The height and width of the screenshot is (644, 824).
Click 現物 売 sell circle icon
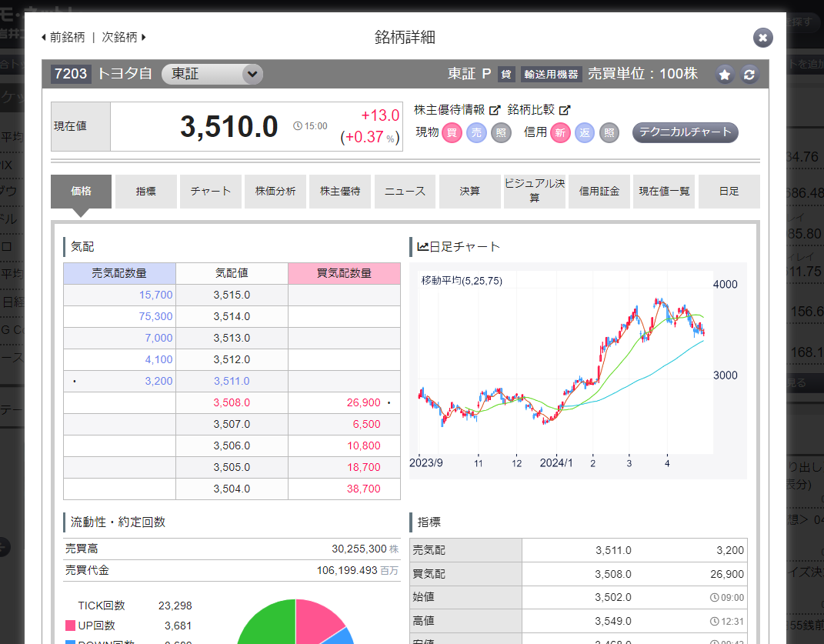[x=477, y=132]
